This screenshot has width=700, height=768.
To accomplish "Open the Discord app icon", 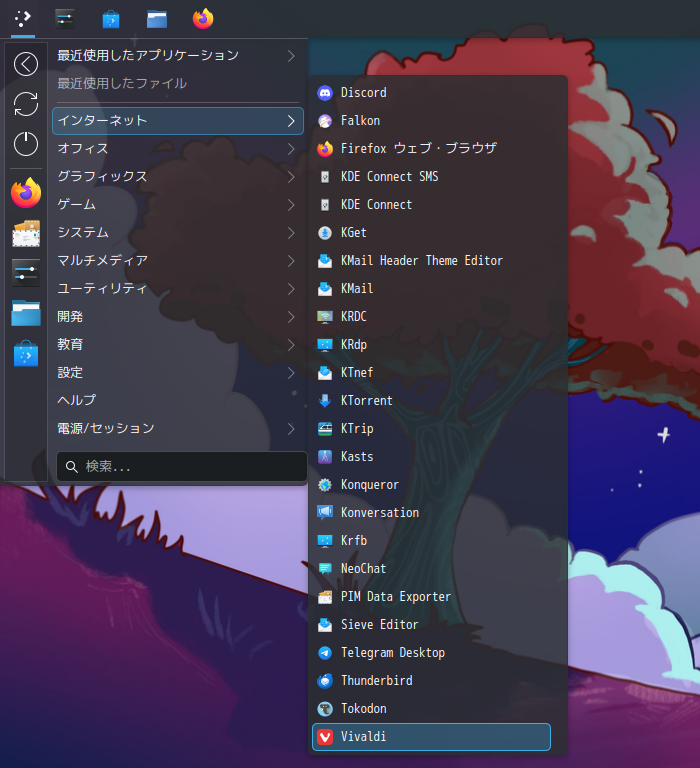I will coord(325,93).
